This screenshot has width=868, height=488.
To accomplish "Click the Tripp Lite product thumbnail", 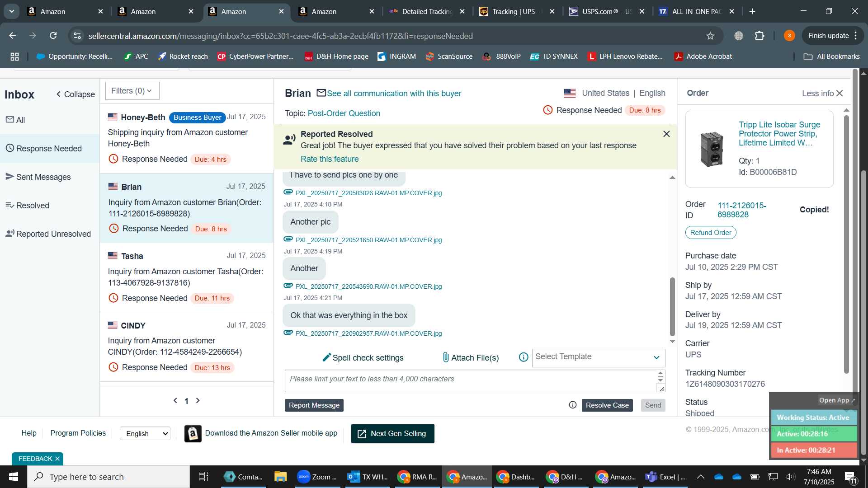I will tap(712, 149).
